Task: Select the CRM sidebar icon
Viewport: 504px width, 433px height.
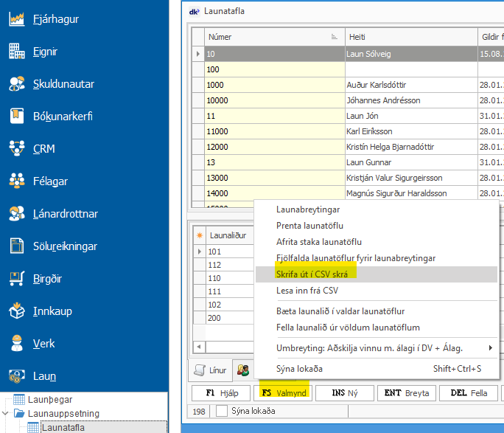Action: click(17, 149)
